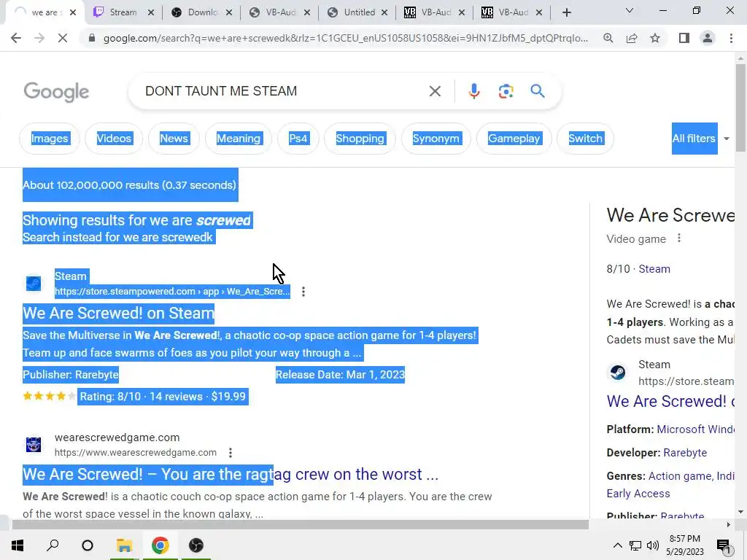
Task: Switch to the last VB-Audio tab
Action: click(x=513, y=12)
